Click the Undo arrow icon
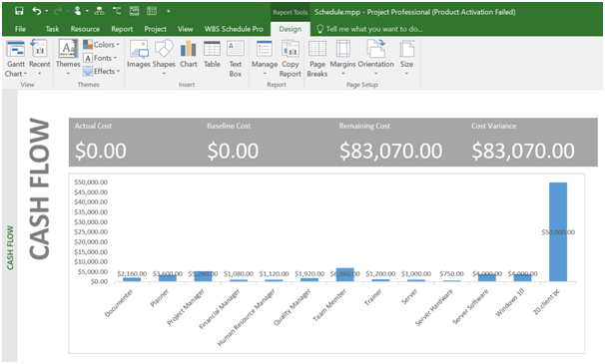 37,11
